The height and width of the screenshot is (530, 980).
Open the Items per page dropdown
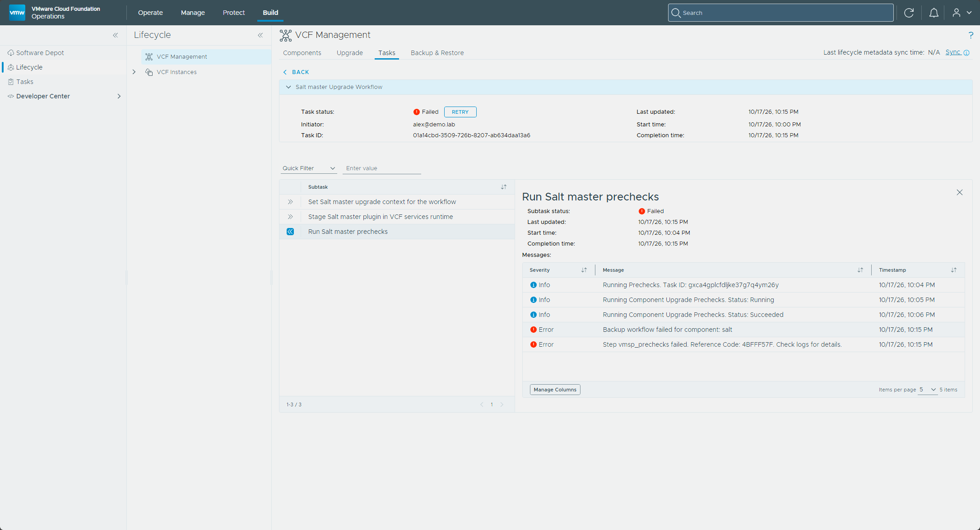click(x=928, y=390)
